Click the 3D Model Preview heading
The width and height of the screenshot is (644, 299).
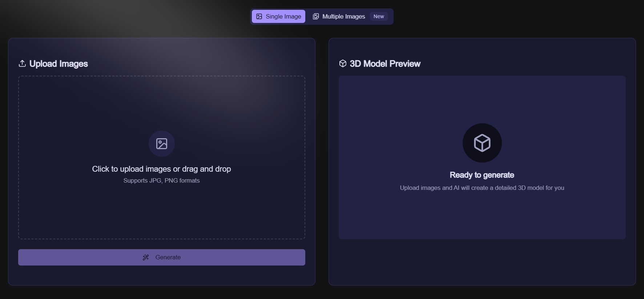pyautogui.click(x=385, y=64)
